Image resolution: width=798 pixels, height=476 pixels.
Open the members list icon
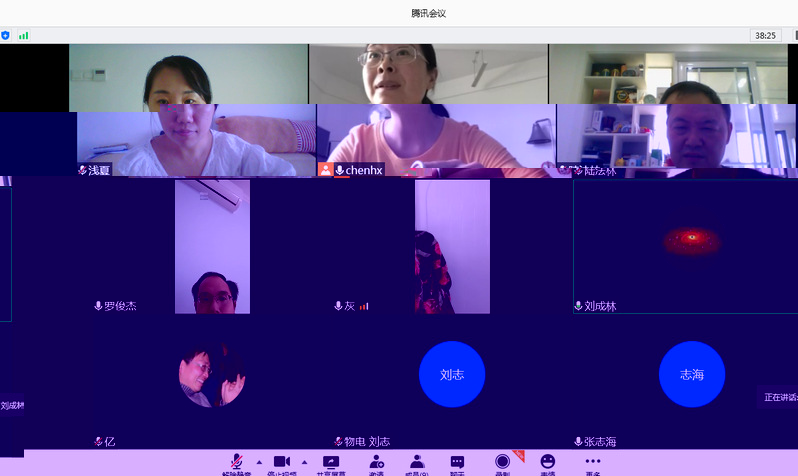click(x=417, y=463)
